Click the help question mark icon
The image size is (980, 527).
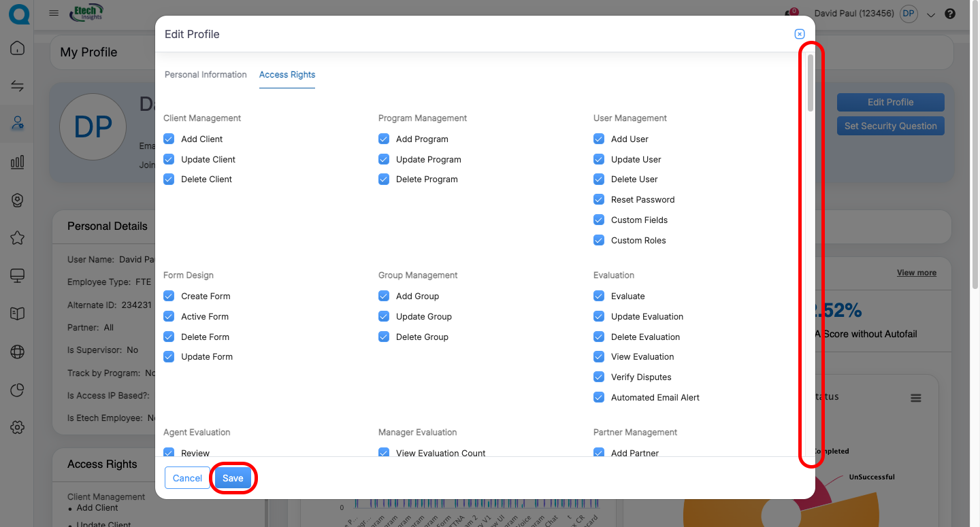pyautogui.click(x=950, y=14)
